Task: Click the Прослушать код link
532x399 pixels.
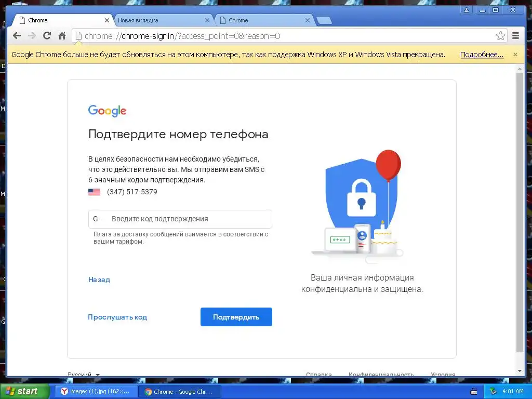Action: click(117, 317)
